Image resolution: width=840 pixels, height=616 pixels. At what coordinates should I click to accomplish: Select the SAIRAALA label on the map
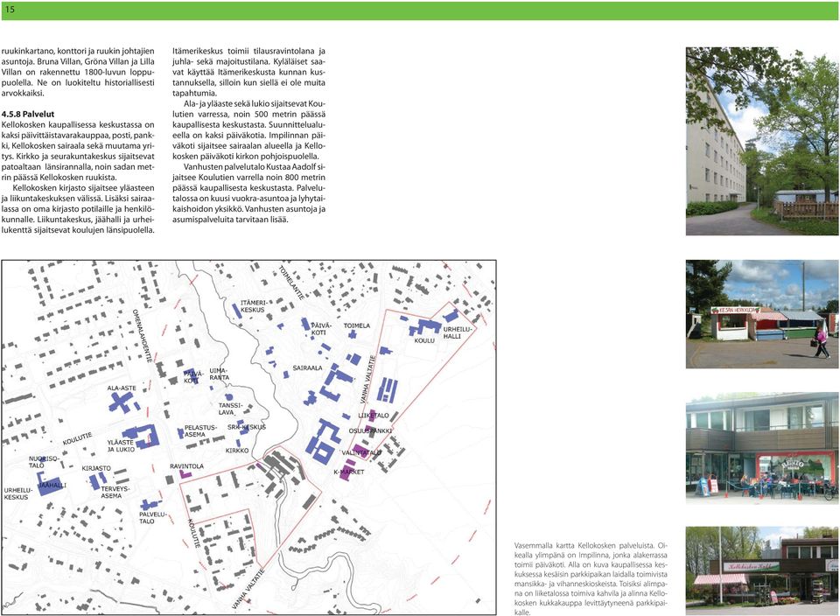pyautogui.click(x=307, y=368)
